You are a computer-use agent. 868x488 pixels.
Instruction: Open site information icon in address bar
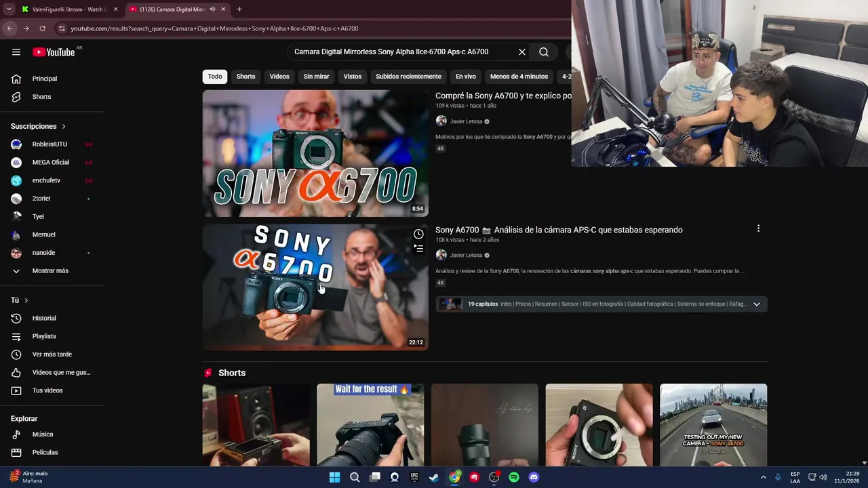[x=62, y=28]
